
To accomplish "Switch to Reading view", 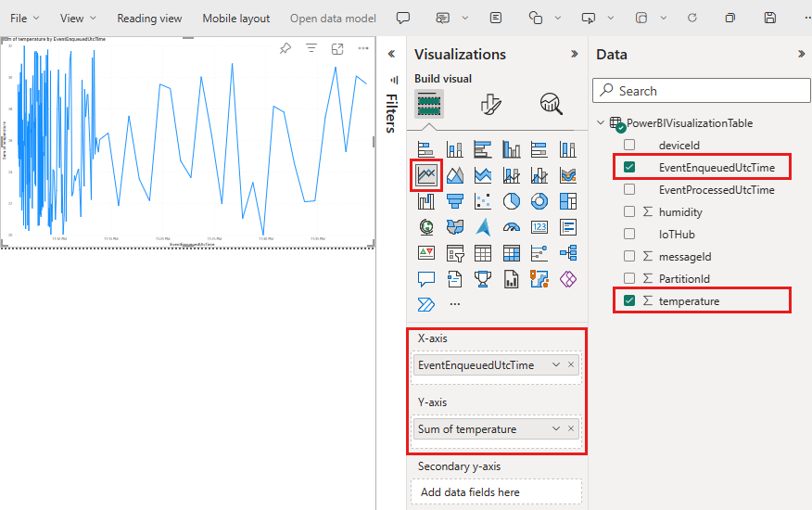I will pyautogui.click(x=149, y=19).
